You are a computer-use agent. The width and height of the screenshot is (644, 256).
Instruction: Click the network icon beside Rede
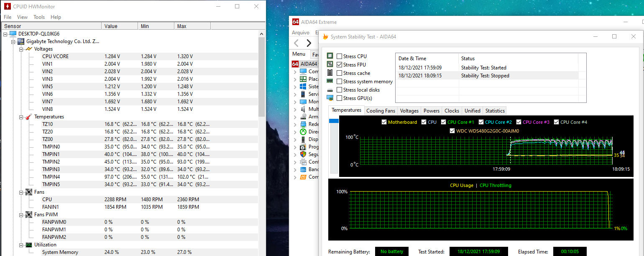pyautogui.click(x=303, y=124)
